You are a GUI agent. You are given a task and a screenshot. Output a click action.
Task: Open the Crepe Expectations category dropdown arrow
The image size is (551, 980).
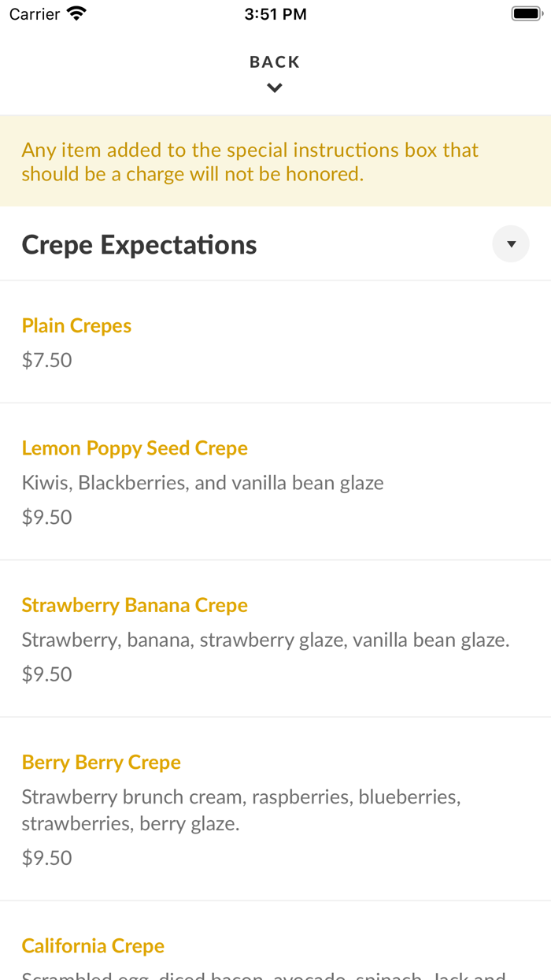point(511,244)
